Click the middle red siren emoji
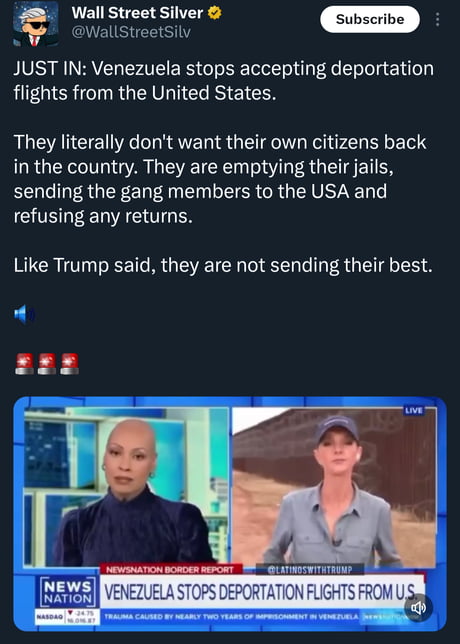This screenshot has width=460, height=644. coord(47,364)
